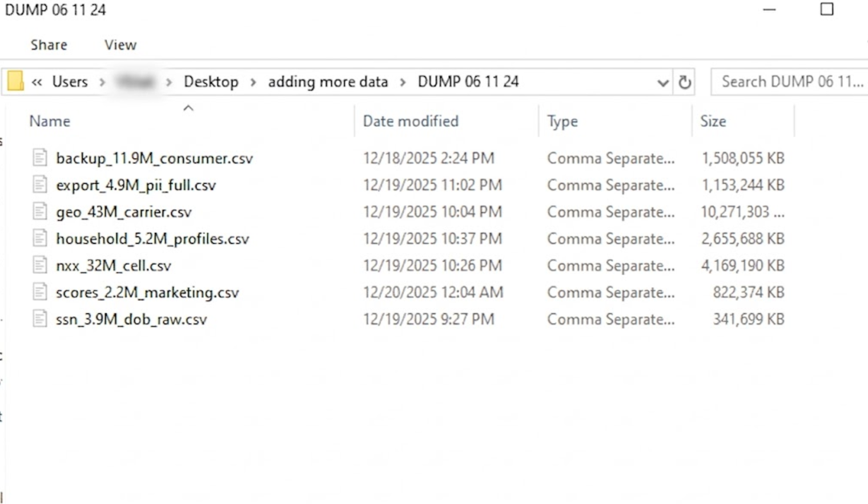Click the file icon for backup_11.9M_consumer.csv
Image resolution: width=868 pixels, height=504 pixels.
click(40, 158)
